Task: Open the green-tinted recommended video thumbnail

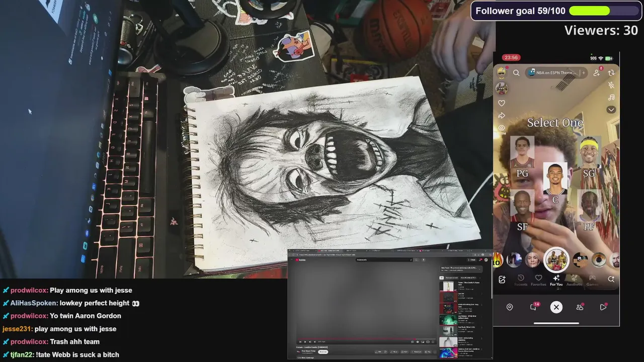Action: point(448,320)
